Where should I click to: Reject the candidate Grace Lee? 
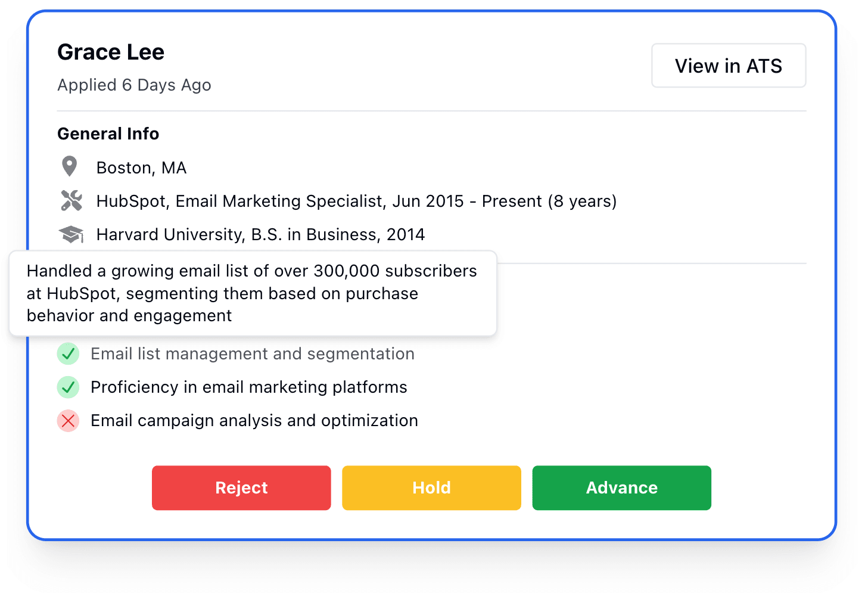pos(241,488)
